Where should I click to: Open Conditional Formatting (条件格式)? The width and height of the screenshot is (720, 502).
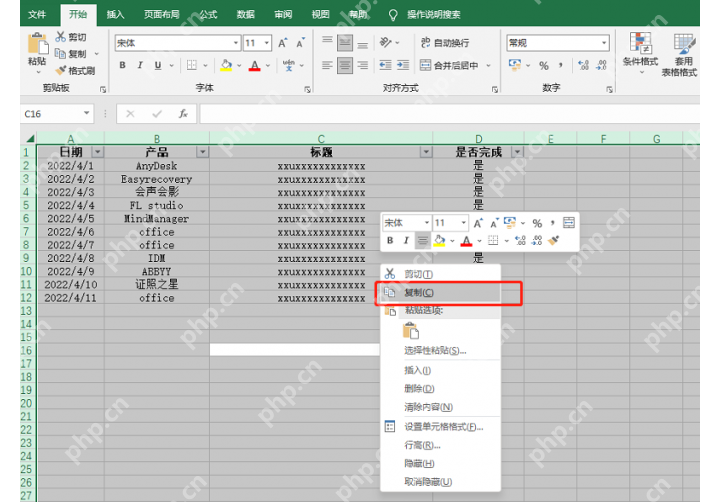coord(641,52)
